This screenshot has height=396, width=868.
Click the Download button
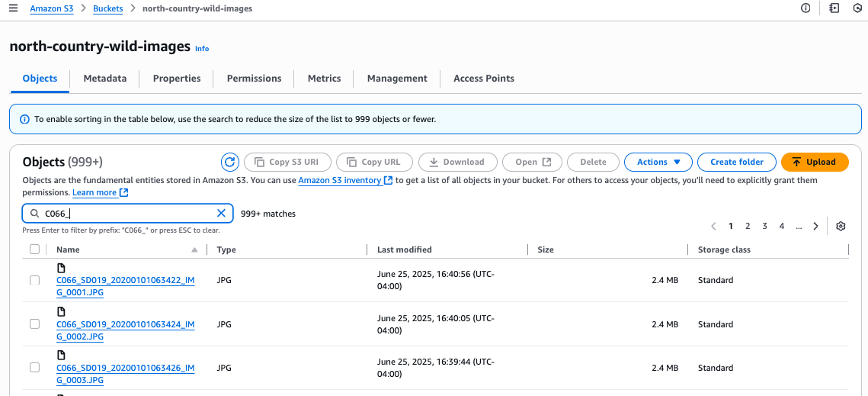457,162
